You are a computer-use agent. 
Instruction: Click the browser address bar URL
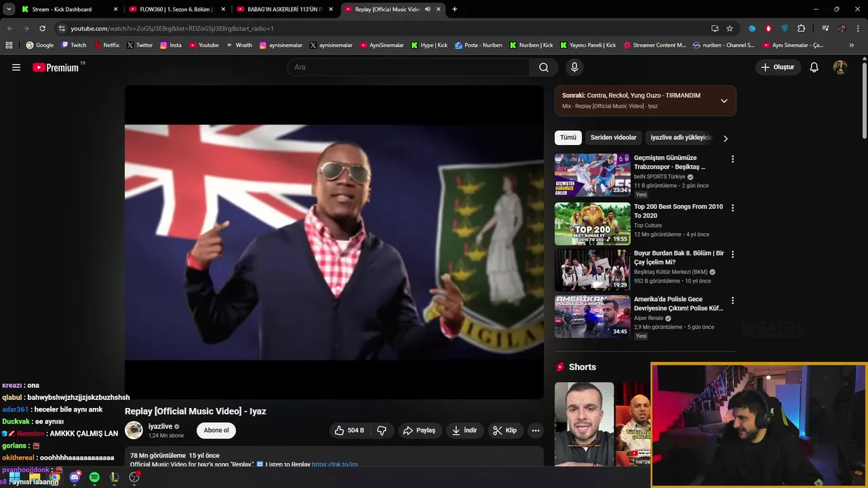pos(172,28)
